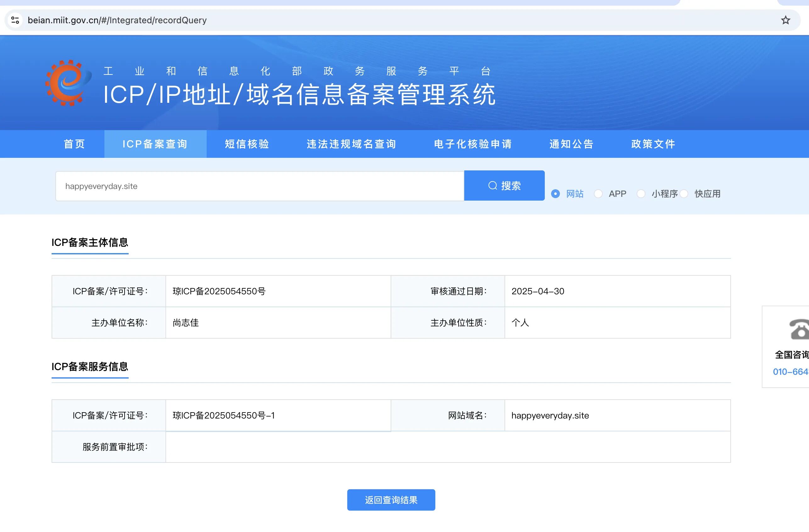Click the 010 consultation phone number
Screen dimensions: 809x532
[x=791, y=372]
